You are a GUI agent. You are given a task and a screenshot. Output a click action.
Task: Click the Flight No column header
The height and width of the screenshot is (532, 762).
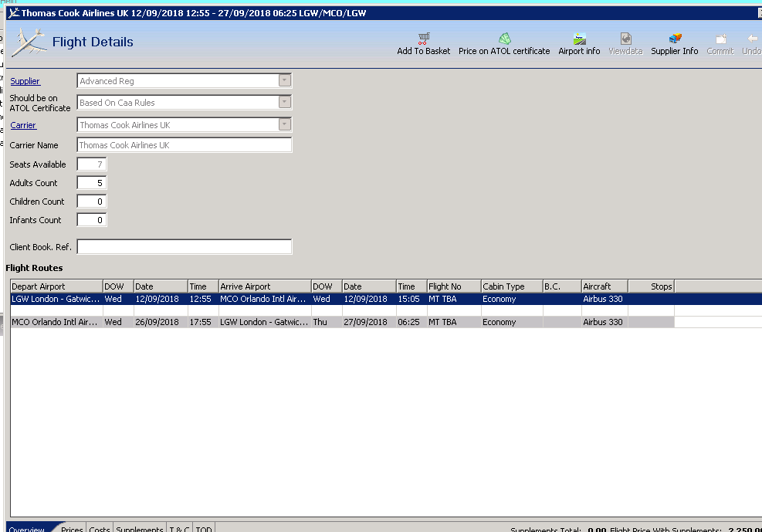point(454,286)
